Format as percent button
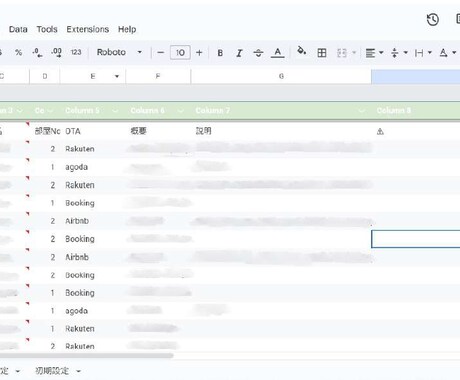 pos(19,53)
